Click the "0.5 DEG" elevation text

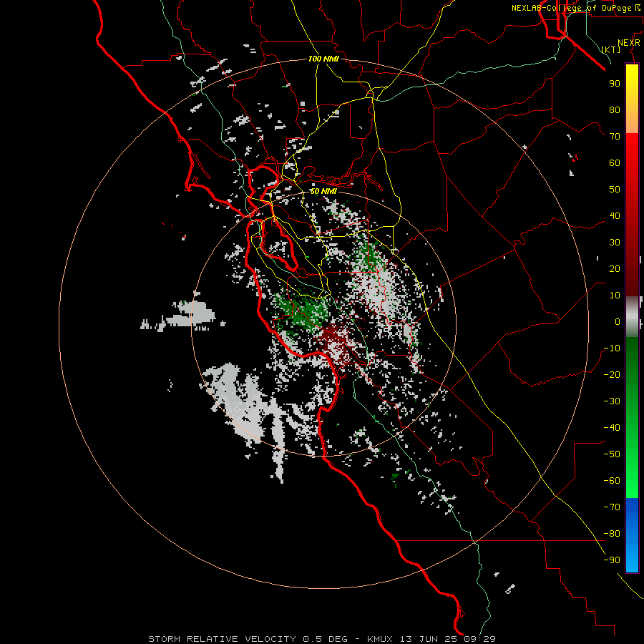(x=326, y=639)
